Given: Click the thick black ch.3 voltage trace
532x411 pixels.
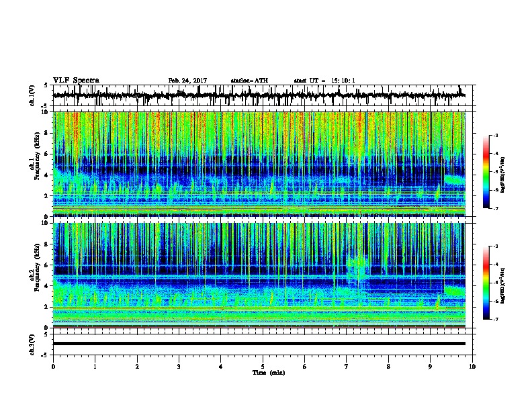Looking at the screenshot, I should click(259, 344).
